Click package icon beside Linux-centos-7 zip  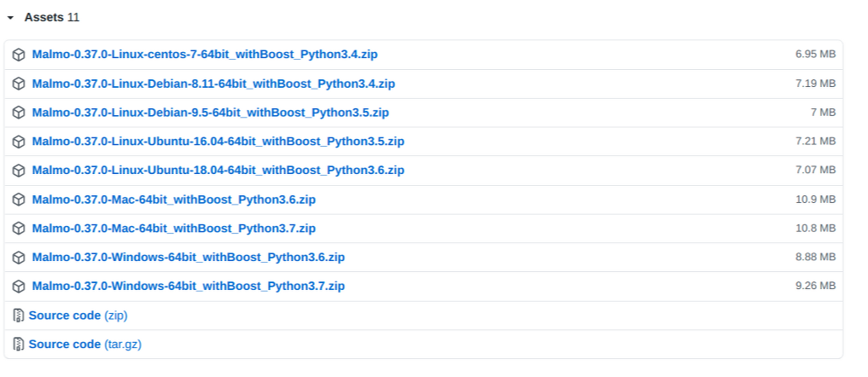19,55
